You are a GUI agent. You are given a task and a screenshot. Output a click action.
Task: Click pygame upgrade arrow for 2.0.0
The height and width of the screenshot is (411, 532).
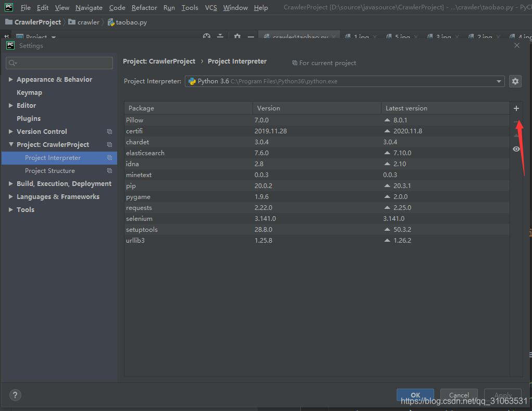[x=387, y=196]
